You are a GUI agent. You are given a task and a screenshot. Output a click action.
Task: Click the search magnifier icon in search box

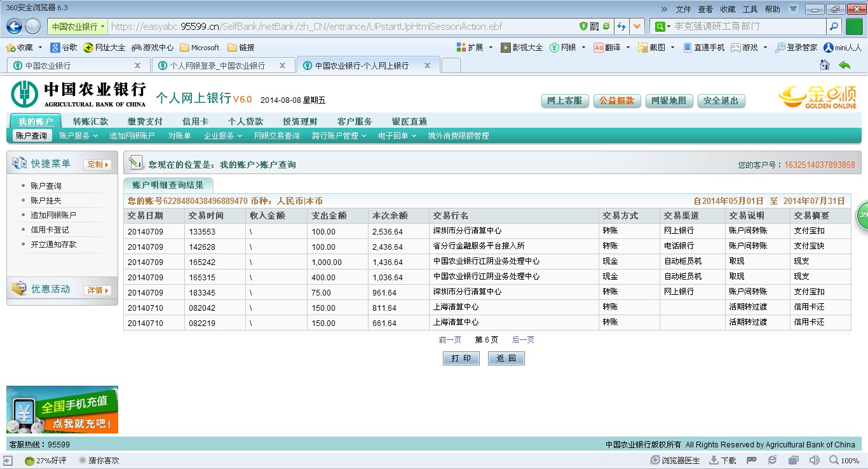(x=834, y=27)
